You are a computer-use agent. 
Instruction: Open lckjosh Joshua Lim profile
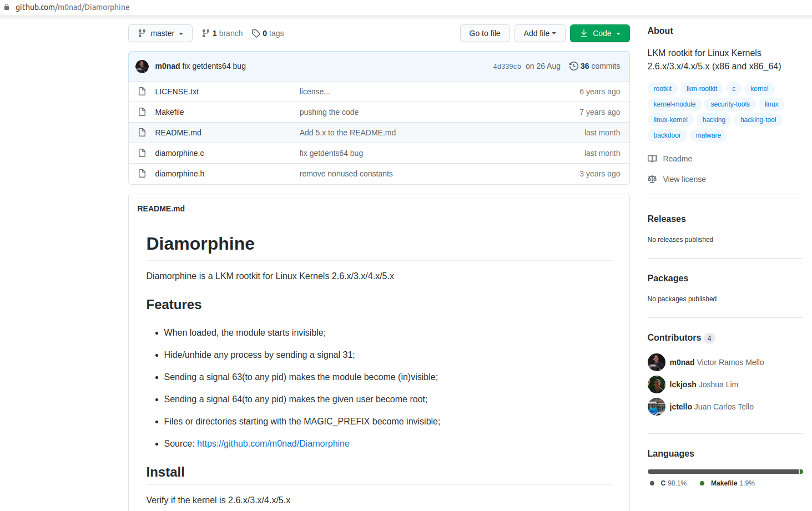pyautogui.click(x=704, y=384)
